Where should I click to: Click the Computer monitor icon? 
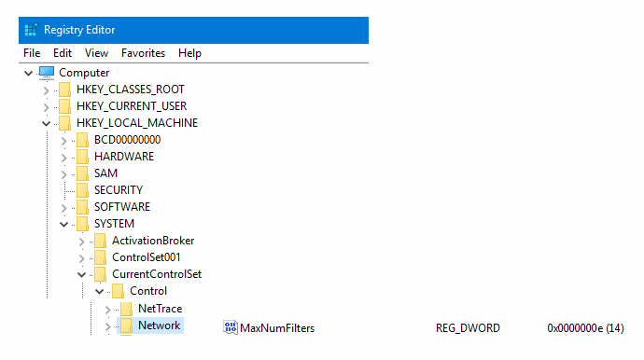click(47, 73)
